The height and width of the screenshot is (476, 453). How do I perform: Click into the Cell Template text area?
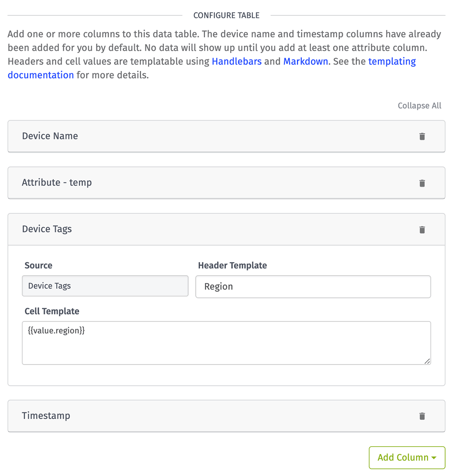pyautogui.click(x=226, y=343)
